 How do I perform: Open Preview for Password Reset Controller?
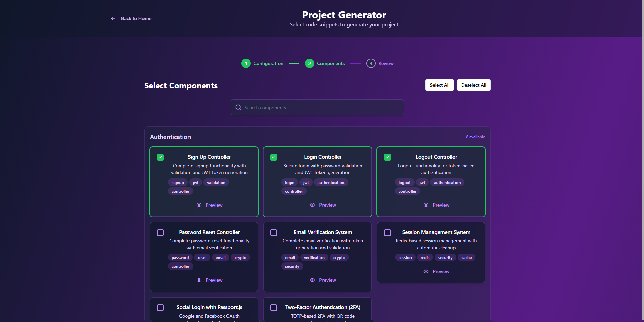(209, 280)
